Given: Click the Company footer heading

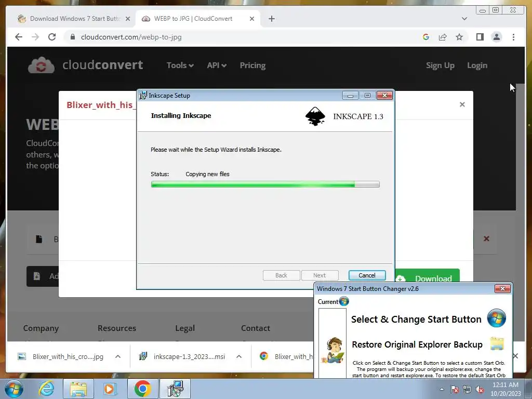Looking at the screenshot, I should tap(41, 328).
